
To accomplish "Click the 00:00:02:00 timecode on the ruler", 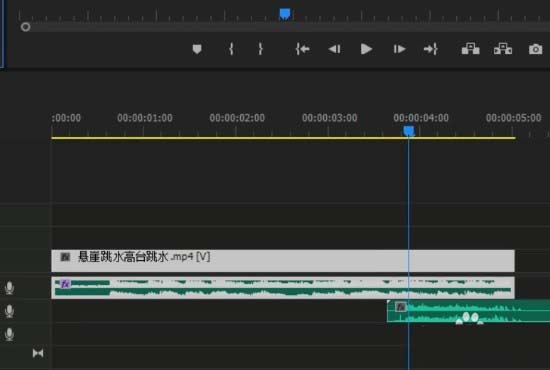I will coord(237,118).
